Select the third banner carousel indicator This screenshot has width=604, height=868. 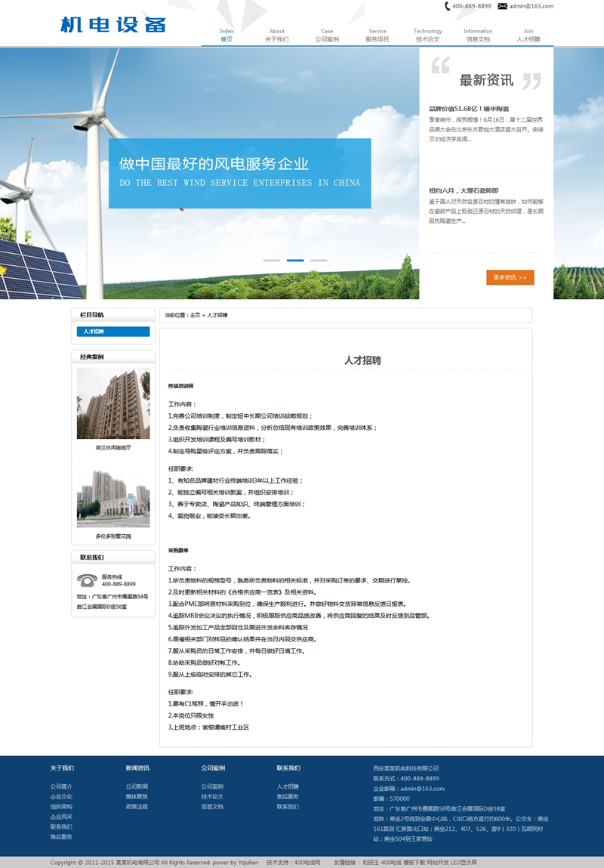[x=319, y=260]
